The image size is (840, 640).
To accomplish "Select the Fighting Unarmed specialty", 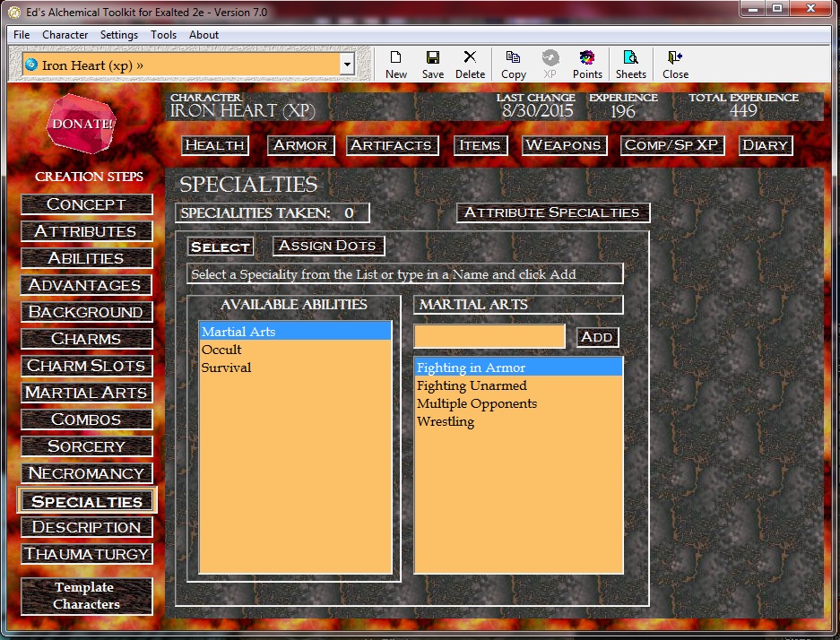I will coord(518,385).
